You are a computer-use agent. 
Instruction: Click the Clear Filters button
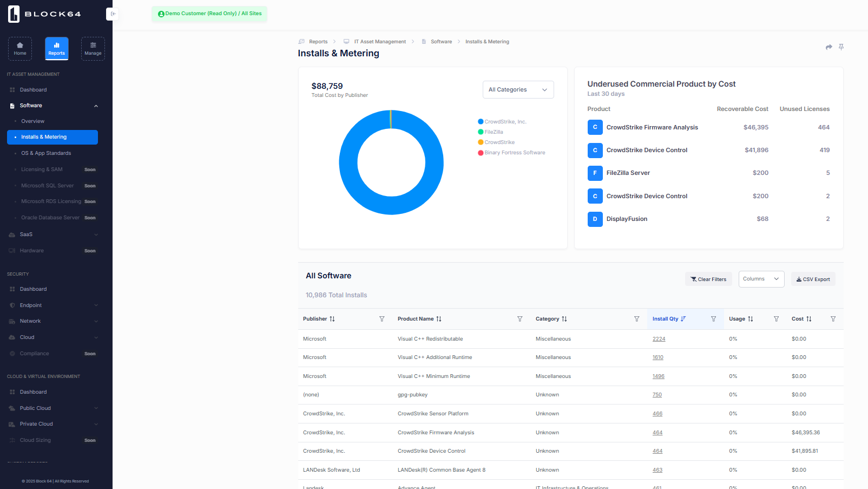pyautogui.click(x=708, y=279)
